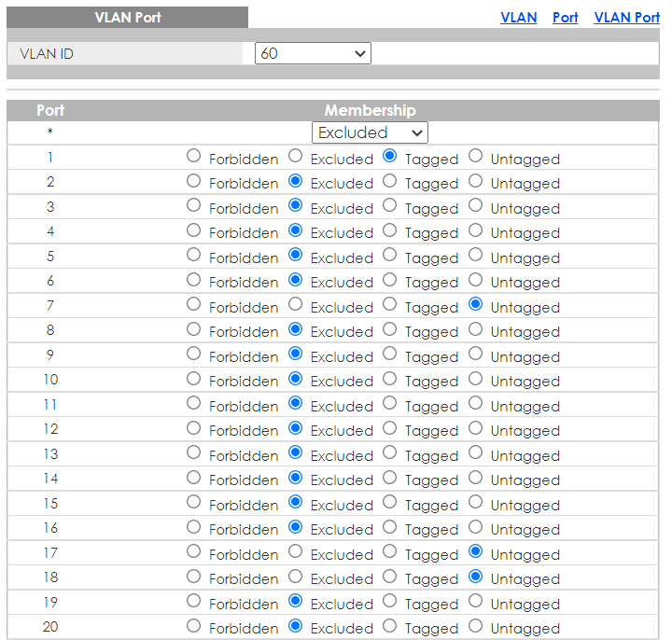Set port 10 to Untagged
Image resolution: width=672 pixels, height=640 pixels.
coord(475,379)
